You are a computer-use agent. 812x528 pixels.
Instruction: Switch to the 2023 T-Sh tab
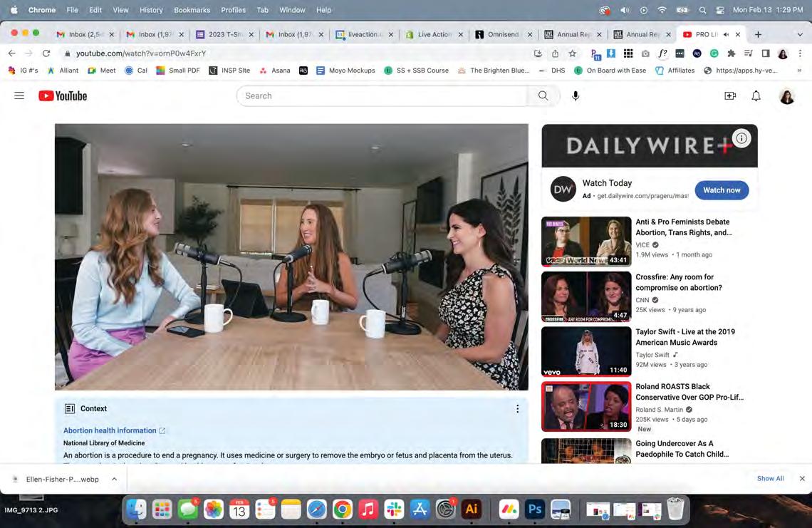224,34
